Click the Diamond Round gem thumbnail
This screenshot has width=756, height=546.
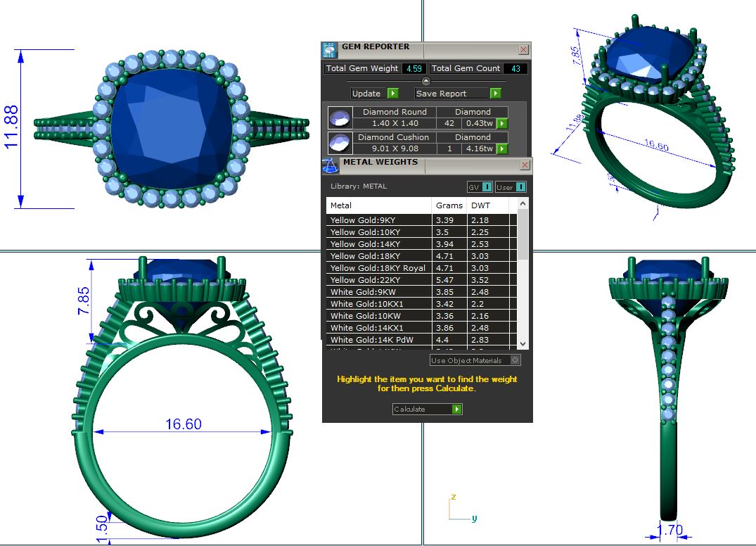tap(340, 118)
